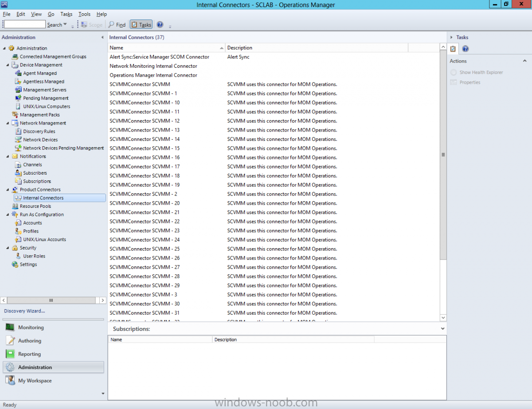This screenshot has width=532, height=409.
Task: Click the UNIX/Linux Computers icon
Action: (x=18, y=106)
